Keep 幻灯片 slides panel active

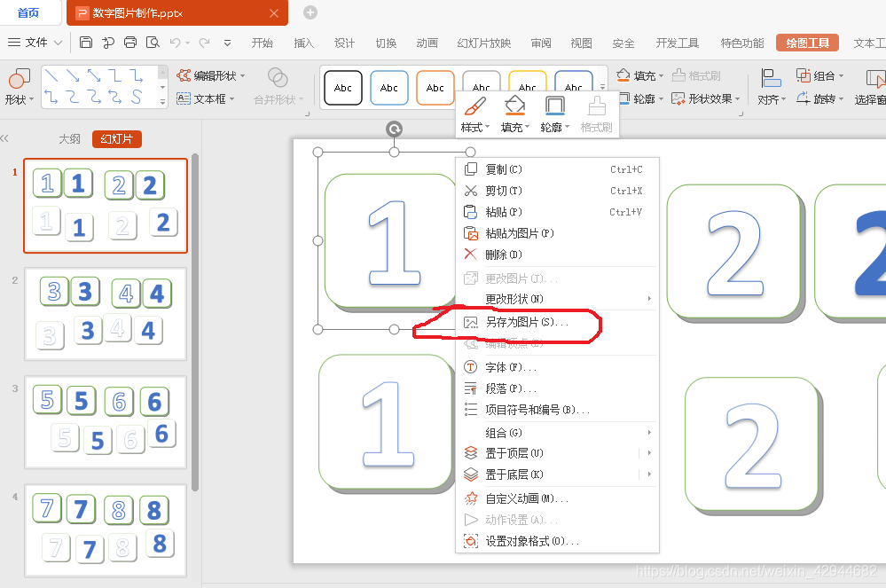click(x=116, y=138)
